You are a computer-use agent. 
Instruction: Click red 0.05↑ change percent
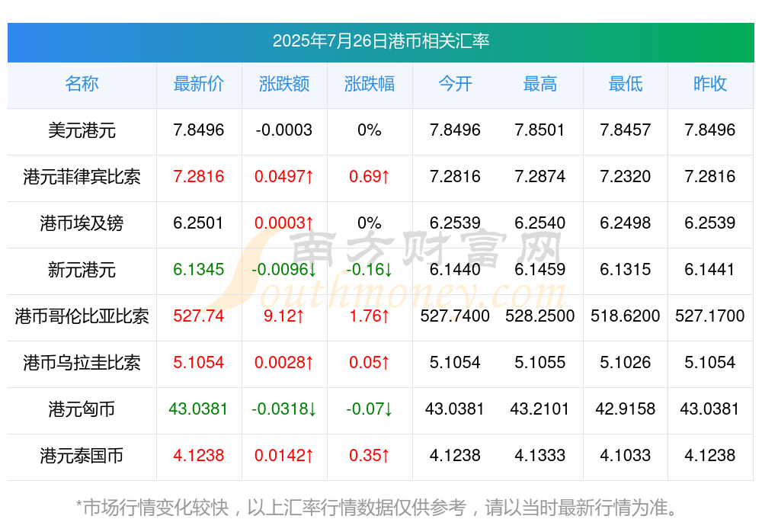pyautogui.click(x=370, y=363)
